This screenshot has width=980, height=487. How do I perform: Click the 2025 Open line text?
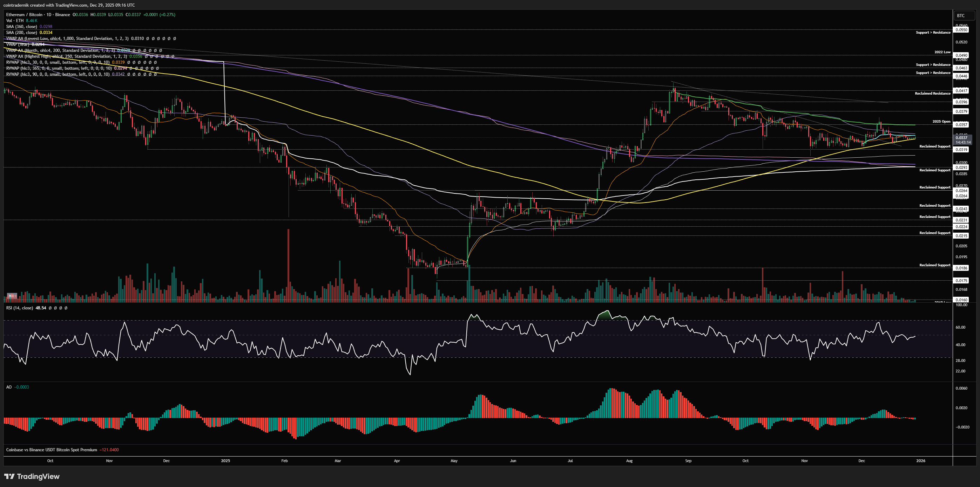coord(941,122)
